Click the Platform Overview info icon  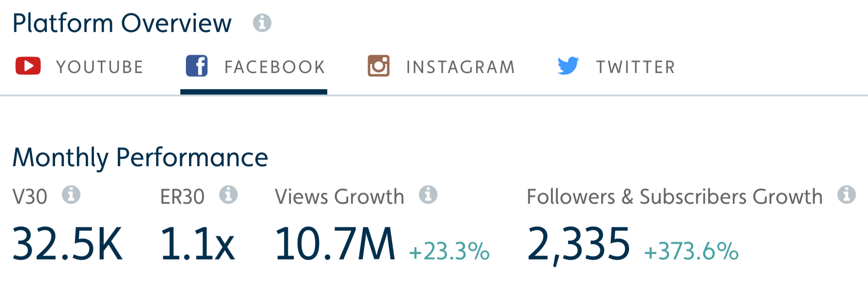point(262,23)
